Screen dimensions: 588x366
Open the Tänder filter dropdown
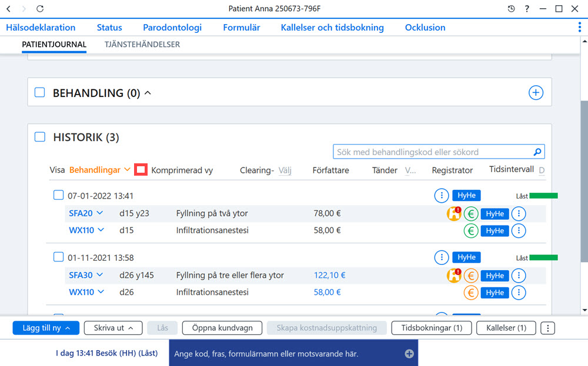pyautogui.click(x=410, y=170)
